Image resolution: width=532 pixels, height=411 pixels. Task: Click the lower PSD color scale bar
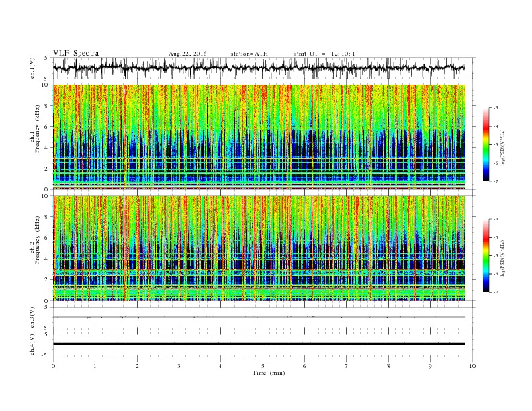[x=486, y=256]
